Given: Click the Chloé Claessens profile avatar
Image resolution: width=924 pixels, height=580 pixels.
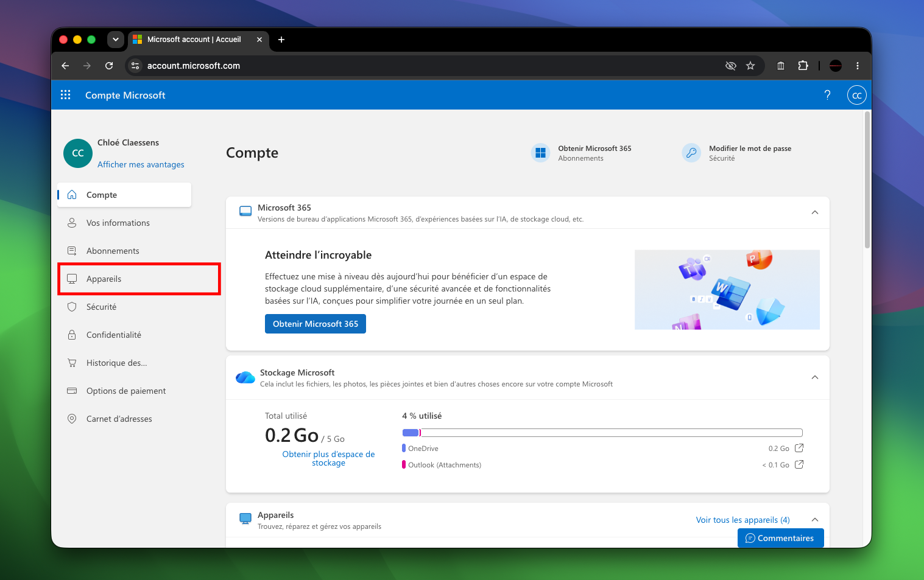Looking at the screenshot, I should (78, 153).
